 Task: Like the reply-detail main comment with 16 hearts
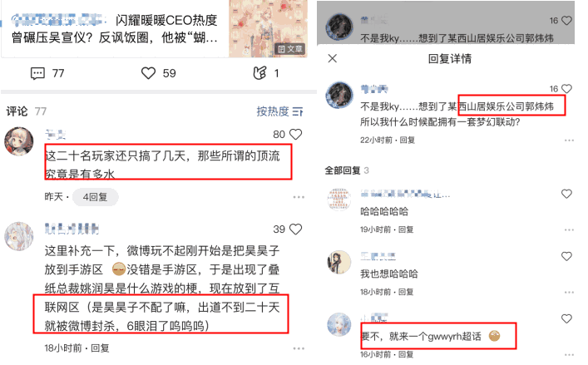coord(566,89)
